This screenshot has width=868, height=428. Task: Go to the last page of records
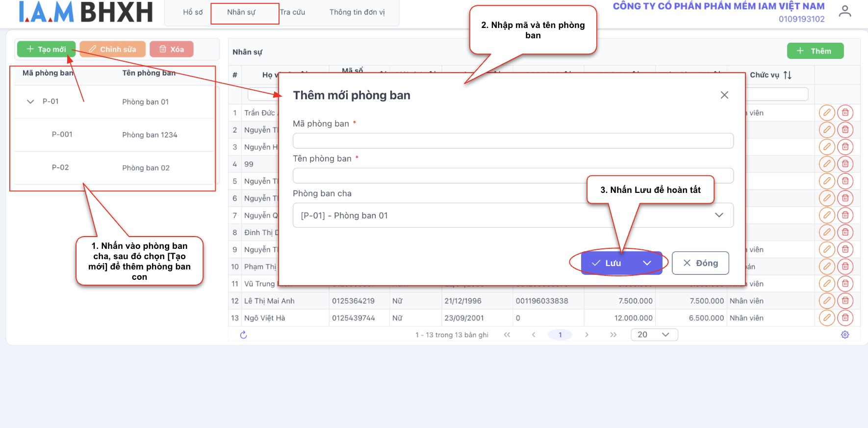[613, 335]
